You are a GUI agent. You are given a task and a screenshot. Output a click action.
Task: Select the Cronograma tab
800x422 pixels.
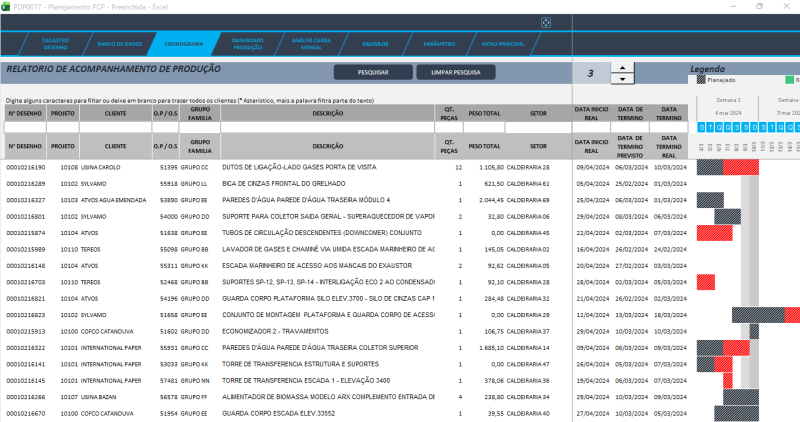[x=183, y=44]
